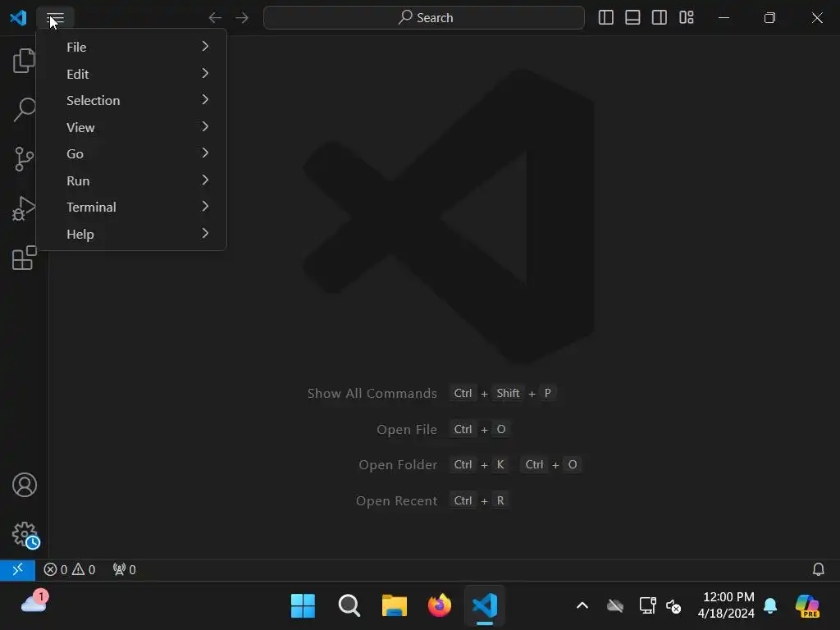Expand the Run submenu chevron

pyautogui.click(x=205, y=180)
